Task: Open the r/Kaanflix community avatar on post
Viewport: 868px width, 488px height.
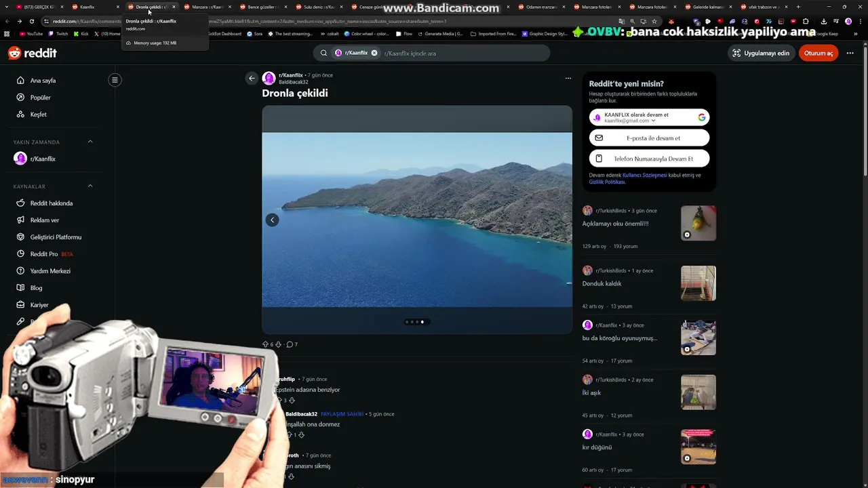Action: pyautogui.click(x=269, y=78)
